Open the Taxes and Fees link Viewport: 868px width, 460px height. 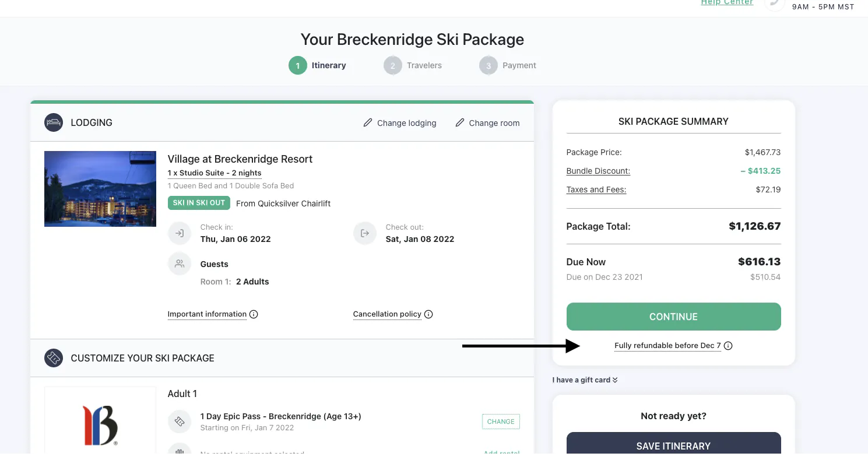(x=596, y=190)
